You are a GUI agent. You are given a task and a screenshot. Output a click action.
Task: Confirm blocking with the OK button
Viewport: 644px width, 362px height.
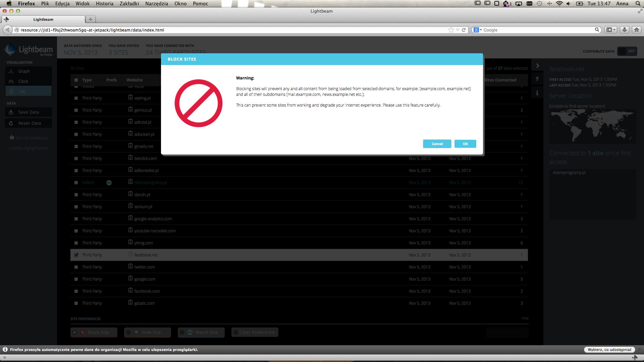point(465,144)
